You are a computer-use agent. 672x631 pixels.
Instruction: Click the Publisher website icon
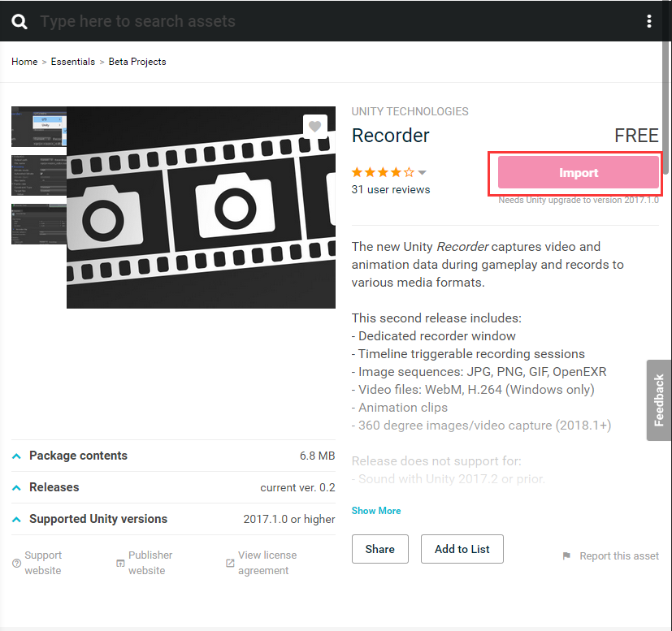pos(120,563)
